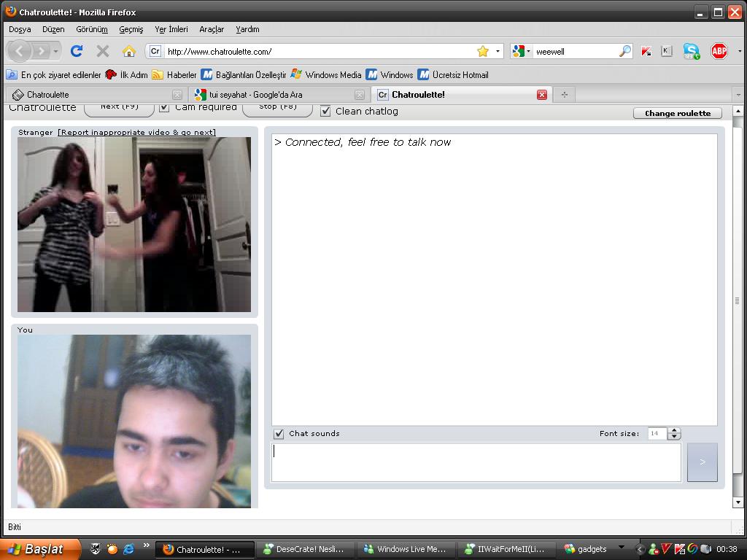Viewport: 747px width, 560px height.
Task: Click the red V antivirus tray icon
Action: point(667,549)
